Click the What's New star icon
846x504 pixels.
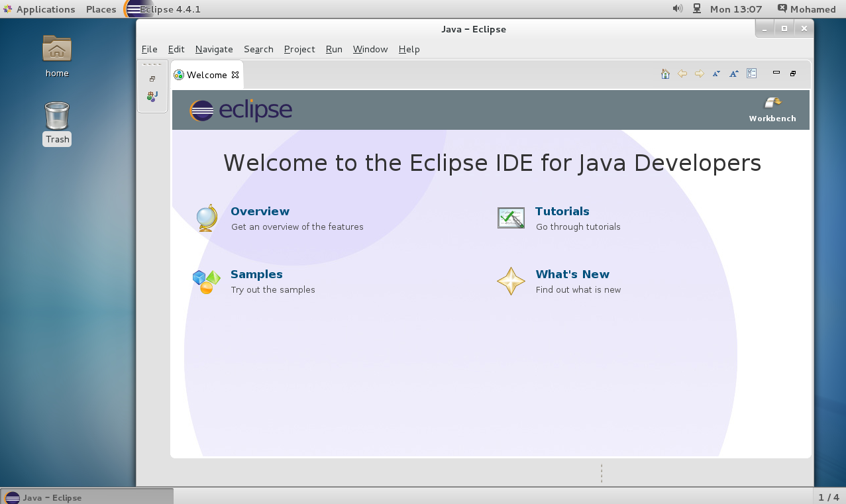(511, 281)
